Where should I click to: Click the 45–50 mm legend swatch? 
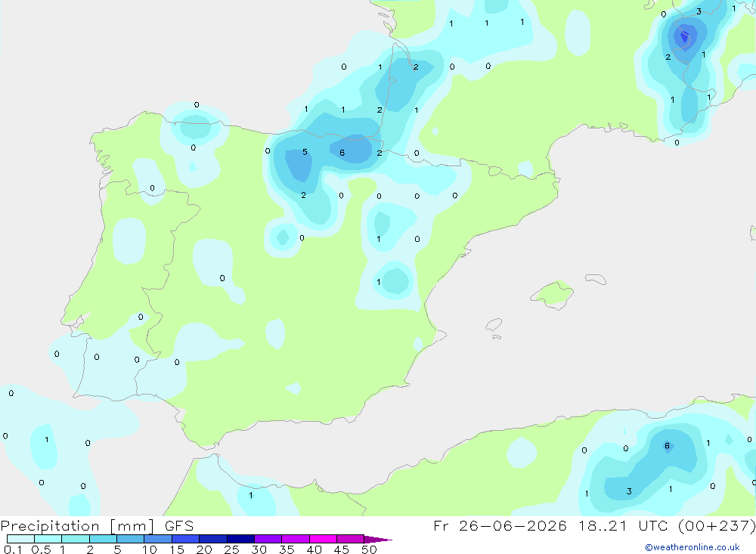(350, 539)
